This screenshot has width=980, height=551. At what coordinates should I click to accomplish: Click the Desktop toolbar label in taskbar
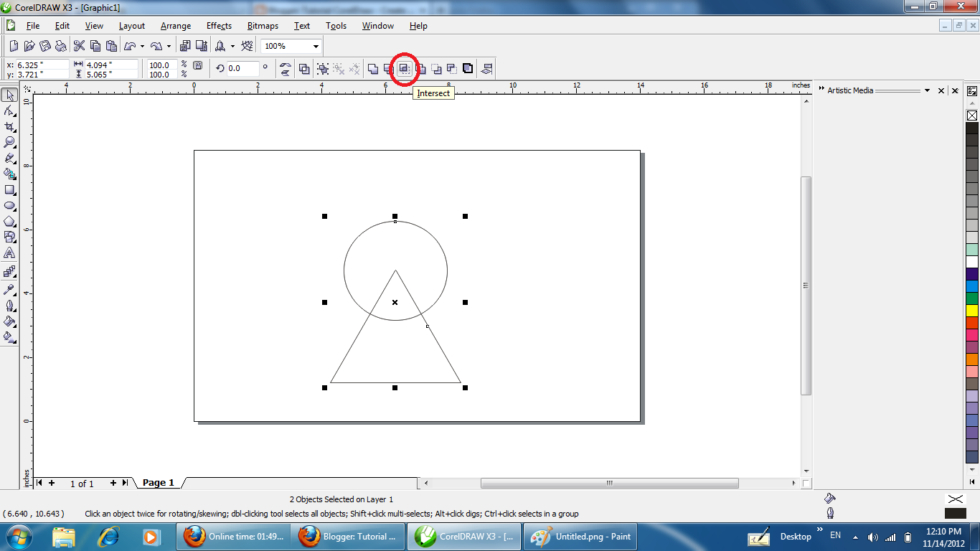[796, 536]
